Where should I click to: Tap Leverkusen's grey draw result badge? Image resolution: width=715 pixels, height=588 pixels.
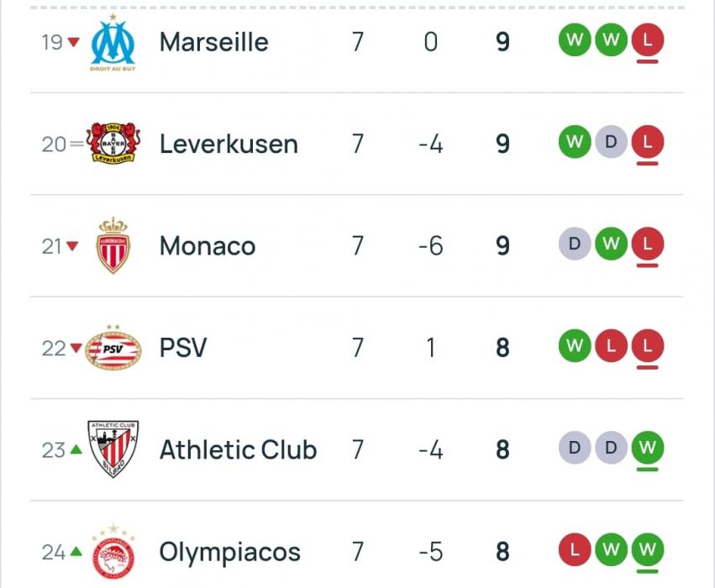(611, 143)
